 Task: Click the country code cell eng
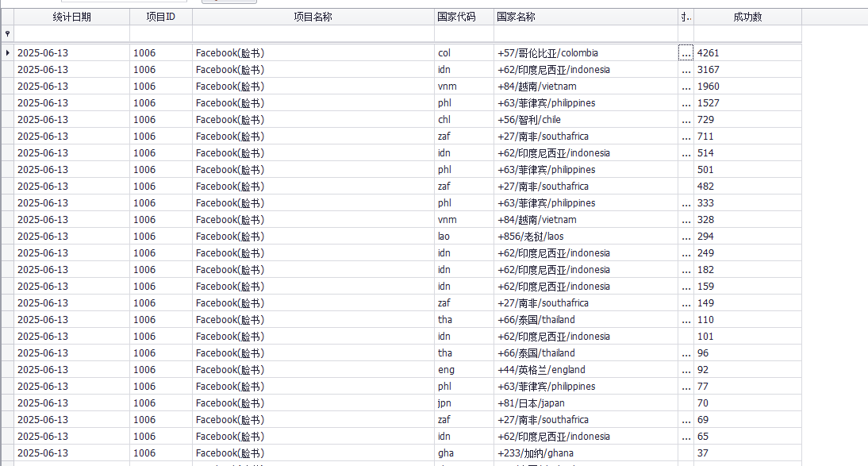coord(464,369)
